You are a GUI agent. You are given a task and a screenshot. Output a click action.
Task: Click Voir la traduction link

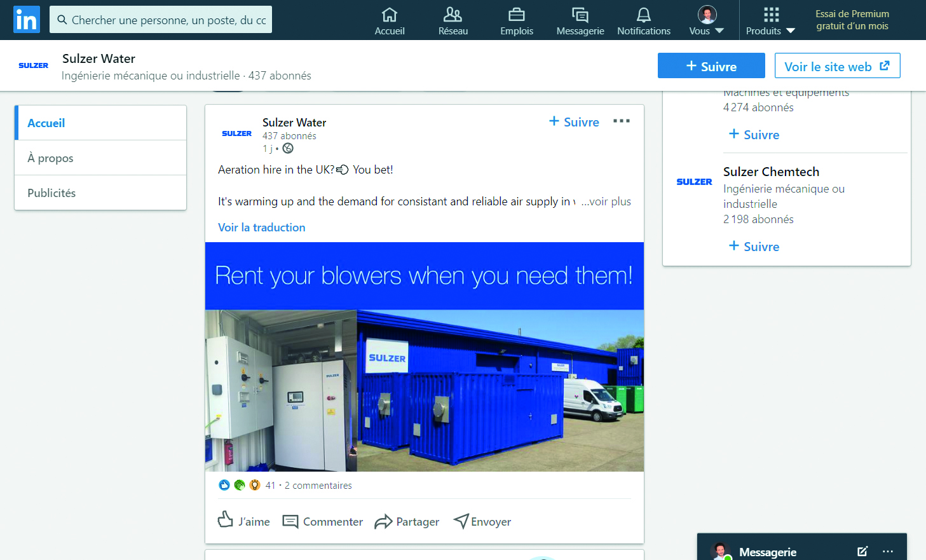(x=262, y=228)
